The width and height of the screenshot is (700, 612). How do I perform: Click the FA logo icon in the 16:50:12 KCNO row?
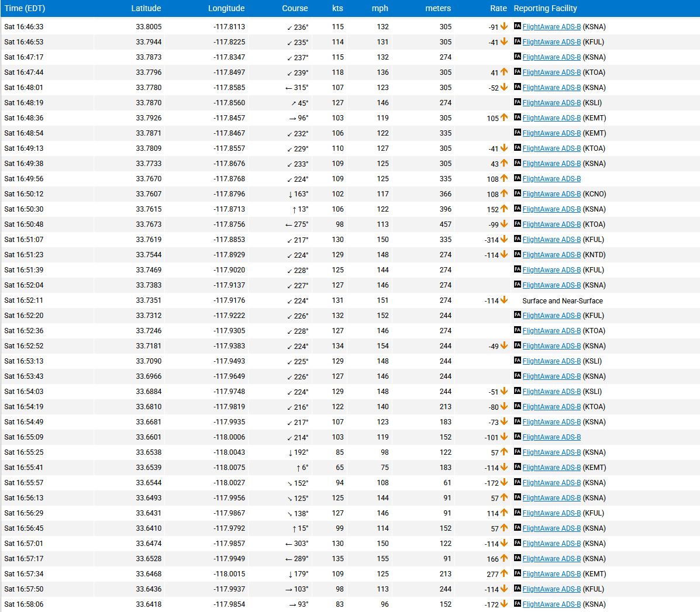pos(517,193)
